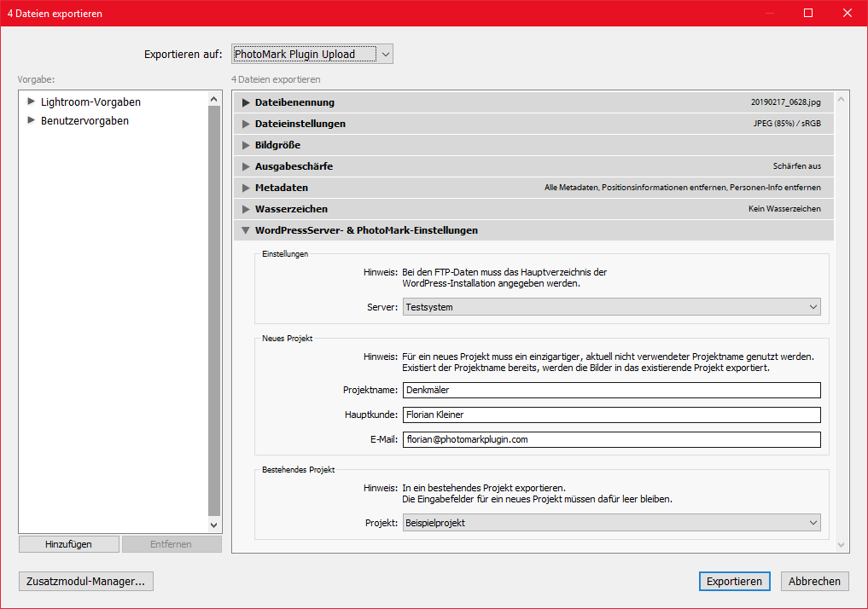This screenshot has height=609, width=868.
Task: Open the Exportieren auf dropdown
Action: point(312,55)
